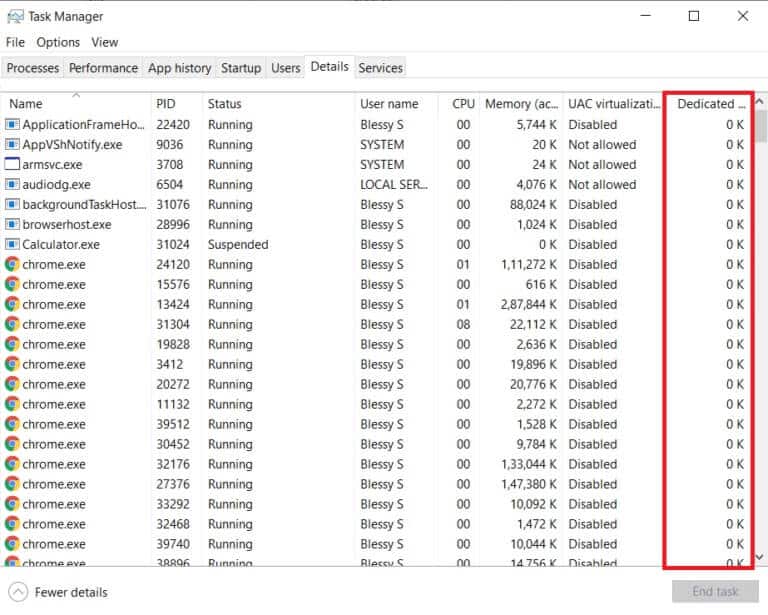Image resolution: width=768 pixels, height=615 pixels.
Task: Select the chrome.exe row with PID 31304
Action: point(200,325)
